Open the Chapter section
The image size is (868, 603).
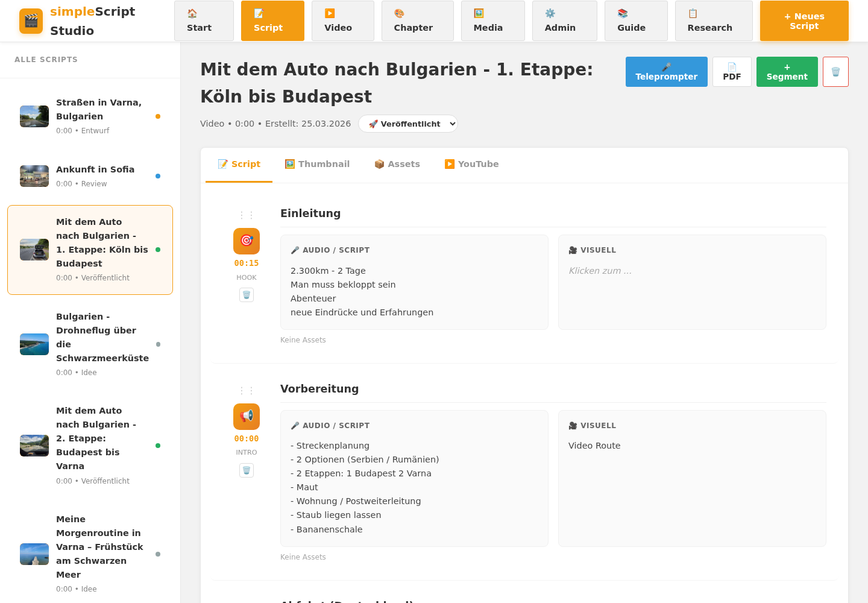tap(418, 21)
